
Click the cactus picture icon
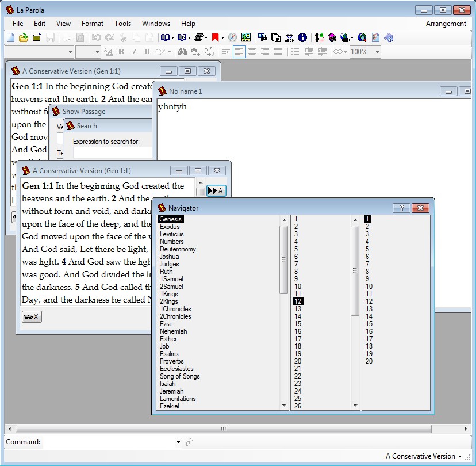tap(246, 37)
